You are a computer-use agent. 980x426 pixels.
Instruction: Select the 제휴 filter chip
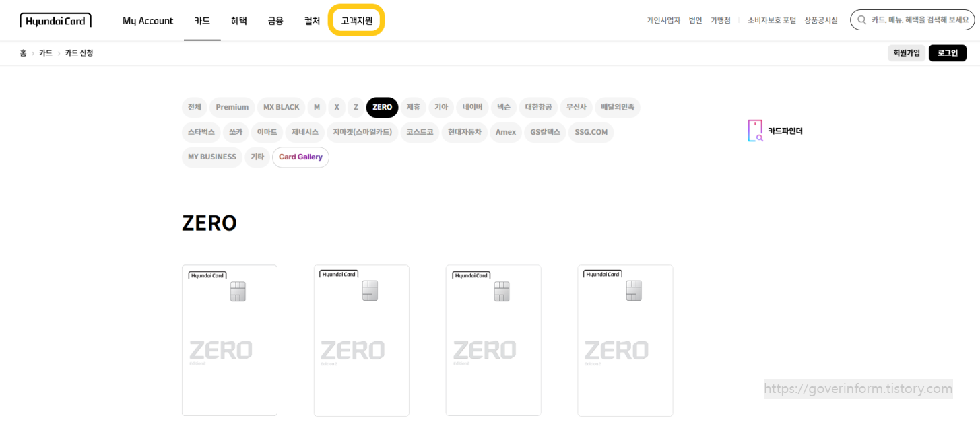click(414, 107)
